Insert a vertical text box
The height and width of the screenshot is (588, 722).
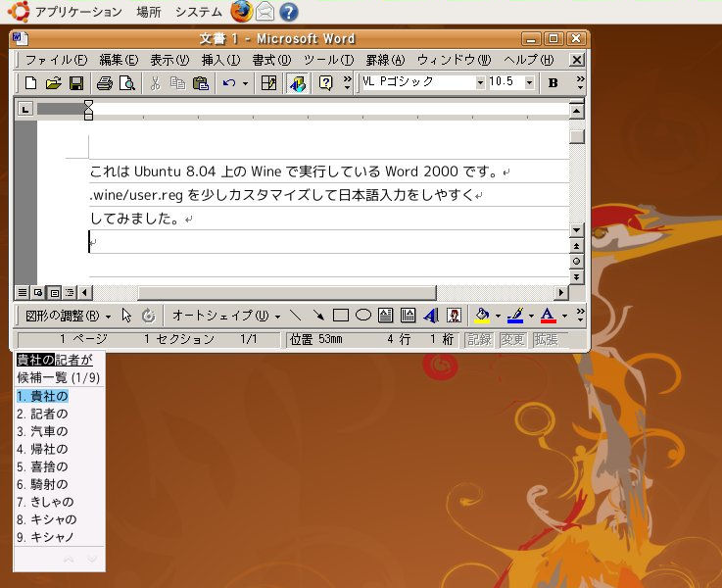pos(408,316)
